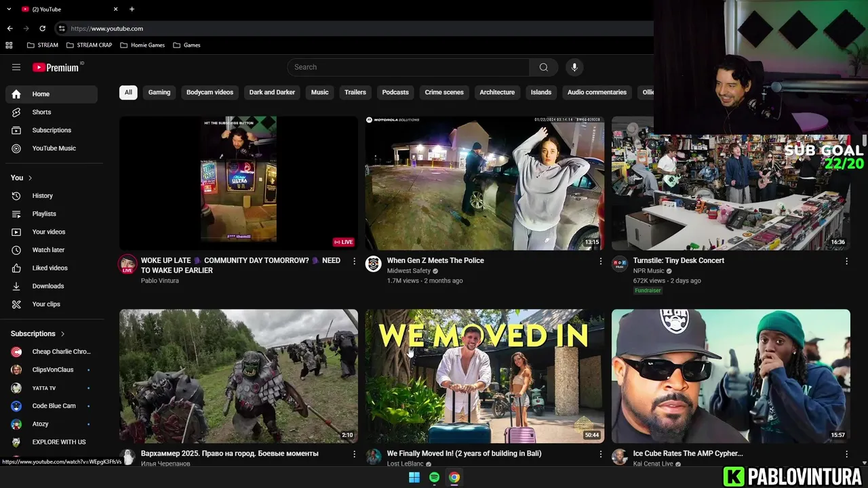Select the Architecture filter chip

[x=497, y=92]
